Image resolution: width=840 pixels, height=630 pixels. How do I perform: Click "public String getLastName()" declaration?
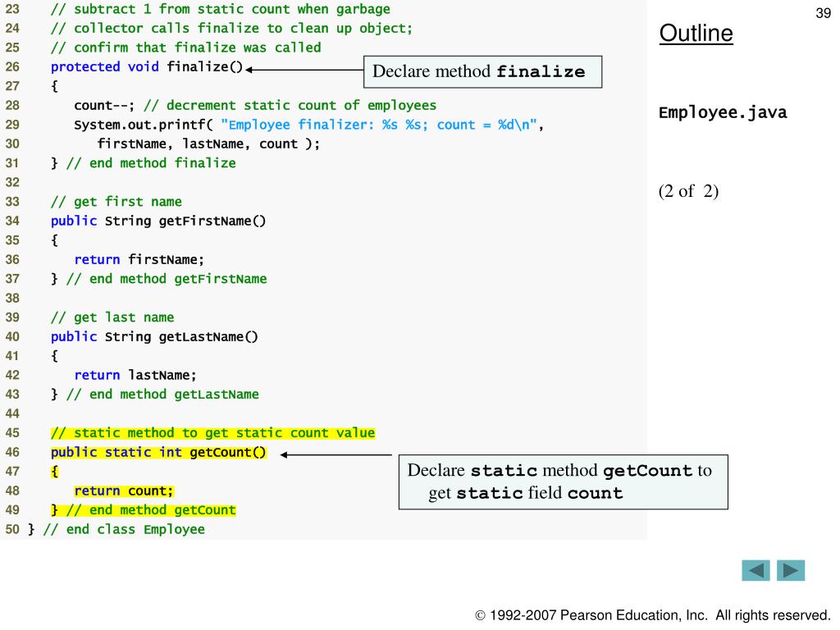(x=154, y=336)
